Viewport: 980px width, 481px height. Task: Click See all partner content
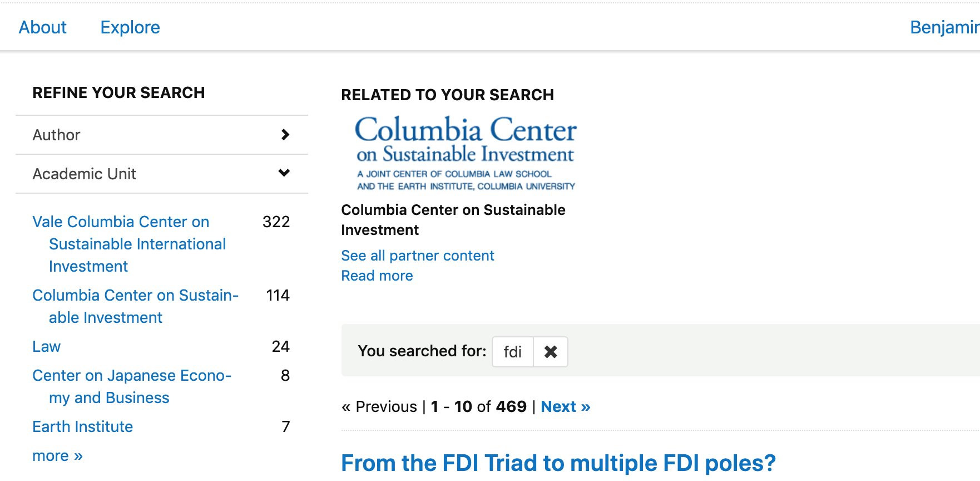point(418,256)
